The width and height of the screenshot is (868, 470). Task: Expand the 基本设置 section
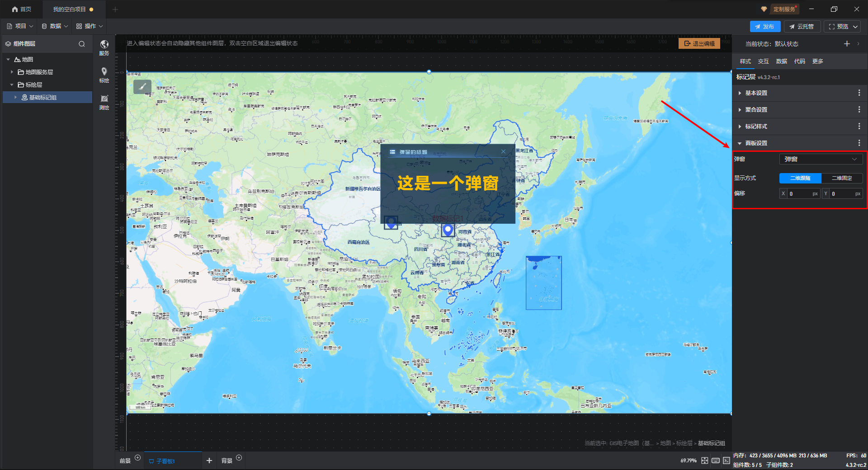pyautogui.click(x=740, y=93)
